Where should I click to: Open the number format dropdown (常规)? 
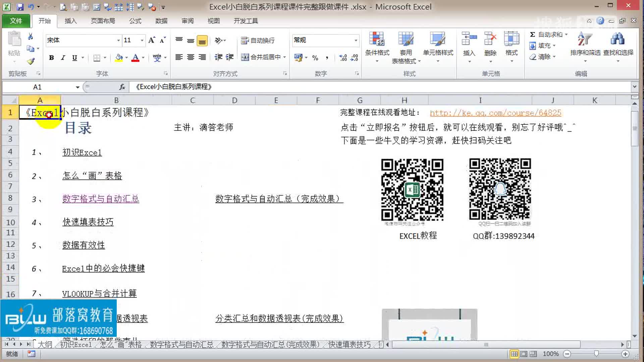[356, 41]
